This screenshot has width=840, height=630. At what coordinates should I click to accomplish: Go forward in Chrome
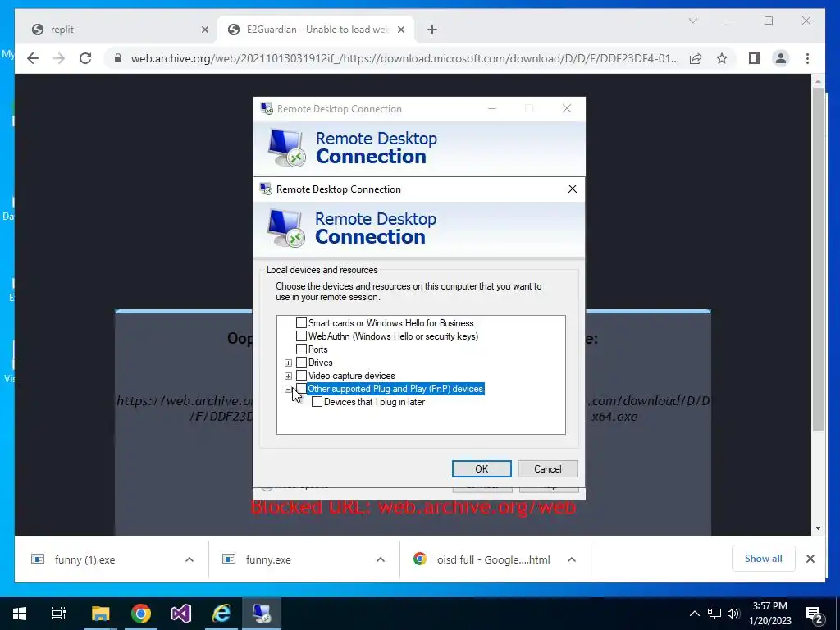(x=59, y=58)
